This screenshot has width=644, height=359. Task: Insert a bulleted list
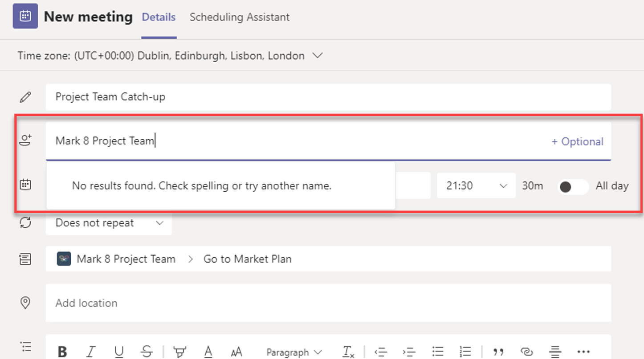pyautogui.click(x=438, y=352)
